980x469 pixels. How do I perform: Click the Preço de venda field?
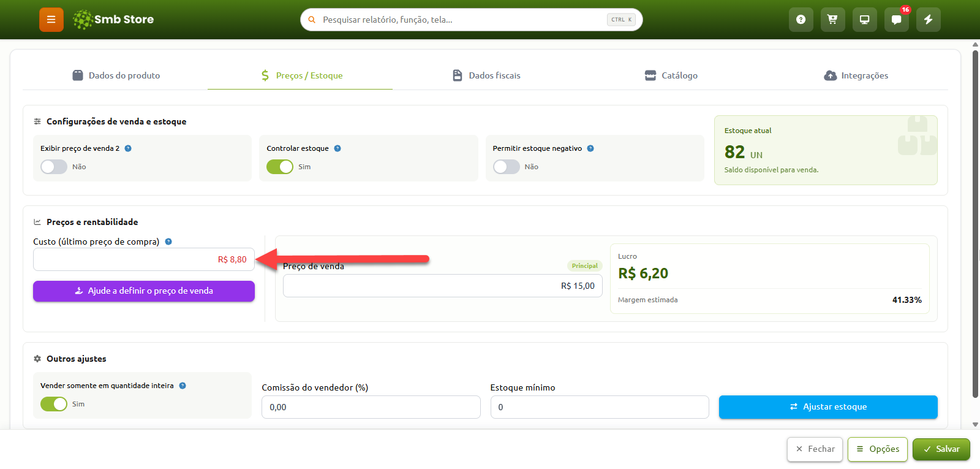click(x=443, y=286)
